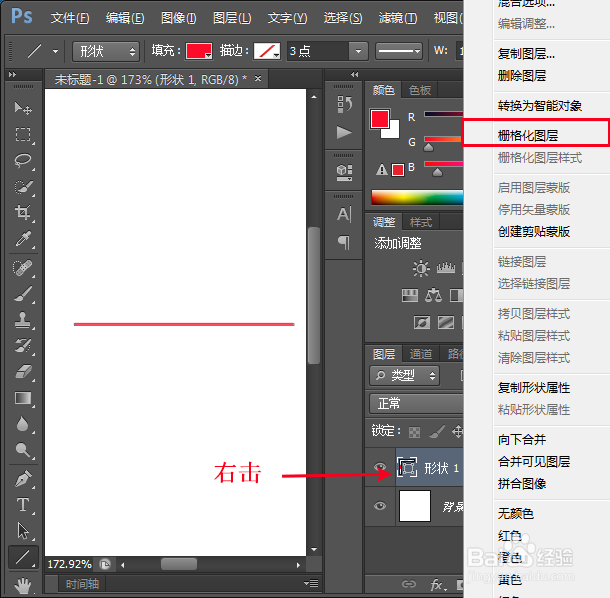Expand the toolbox double-arrow

pyautogui.click(x=12, y=74)
